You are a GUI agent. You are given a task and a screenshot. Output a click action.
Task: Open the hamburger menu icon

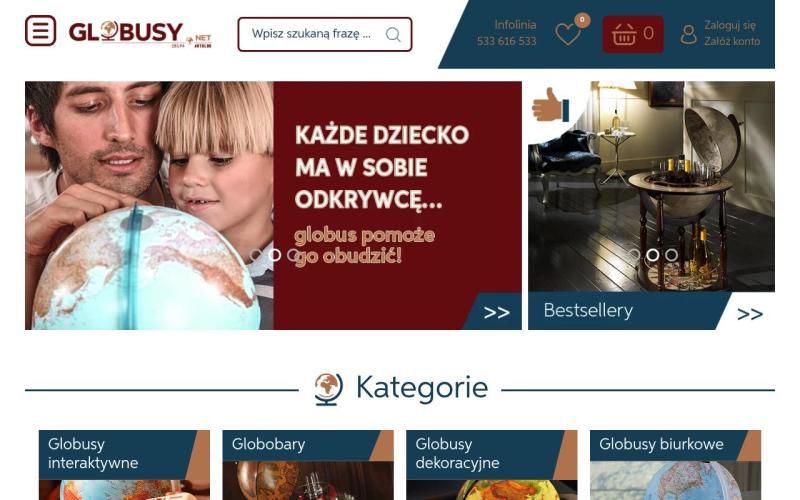40,31
